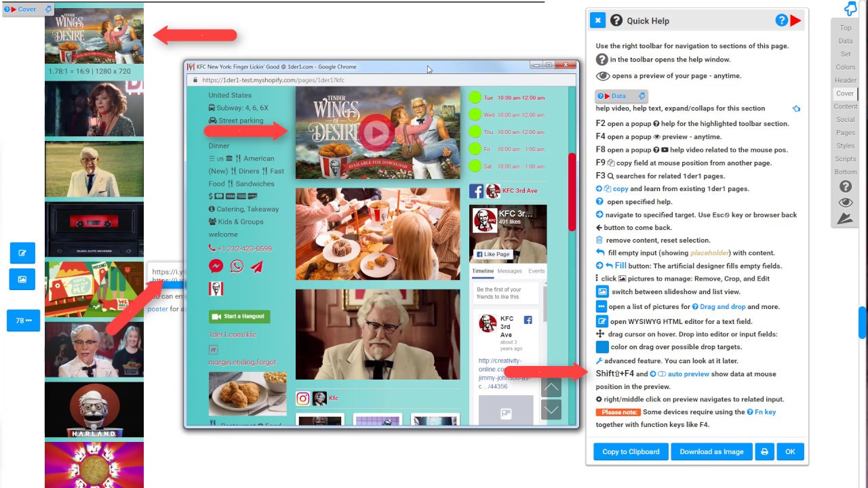Switch slideshow view with the picture icon button
Viewport: 868px width, 488px height.
22,279
